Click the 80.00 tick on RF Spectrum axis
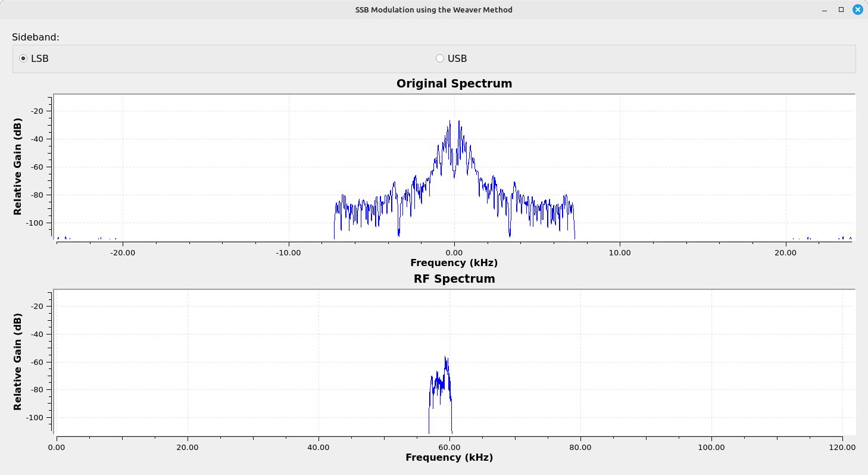Viewport: 868px width, 475px height. click(x=580, y=447)
